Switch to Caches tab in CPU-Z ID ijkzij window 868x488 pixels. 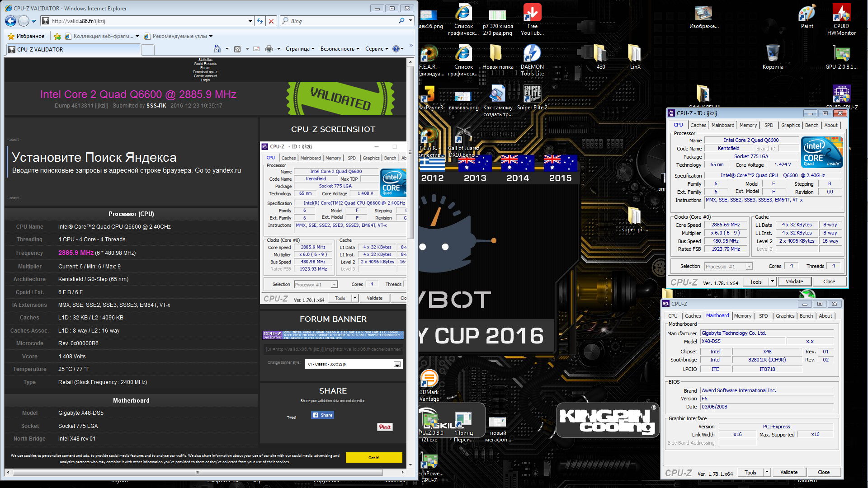coord(698,125)
